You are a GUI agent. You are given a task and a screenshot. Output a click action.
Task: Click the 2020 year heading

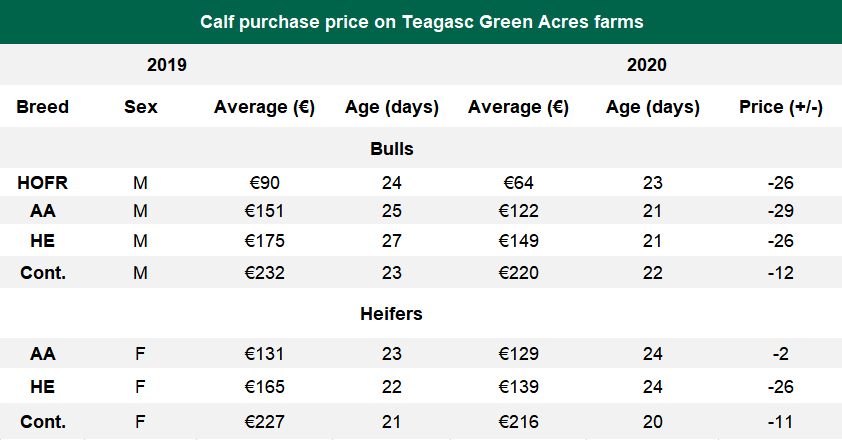[x=647, y=66]
